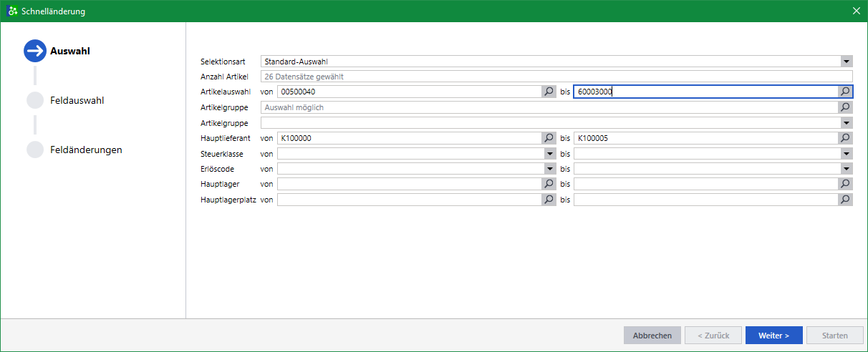Focus the Hauptlager bis input field

click(x=706, y=185)
